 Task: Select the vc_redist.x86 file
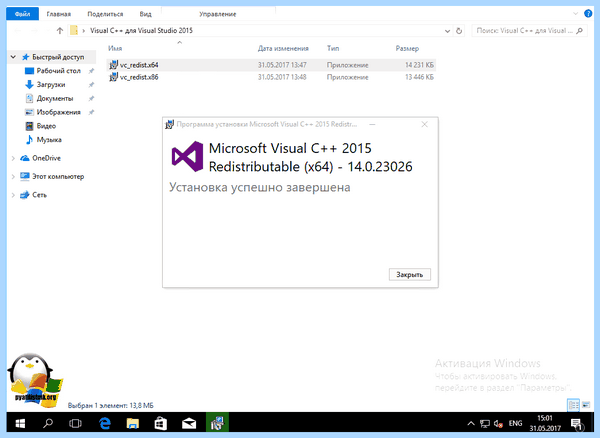tap(271, 77)
